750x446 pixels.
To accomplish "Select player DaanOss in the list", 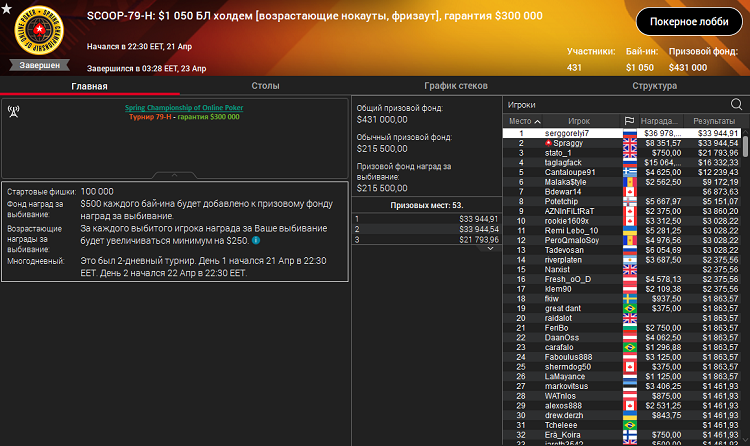I will [x=622, y=337].
